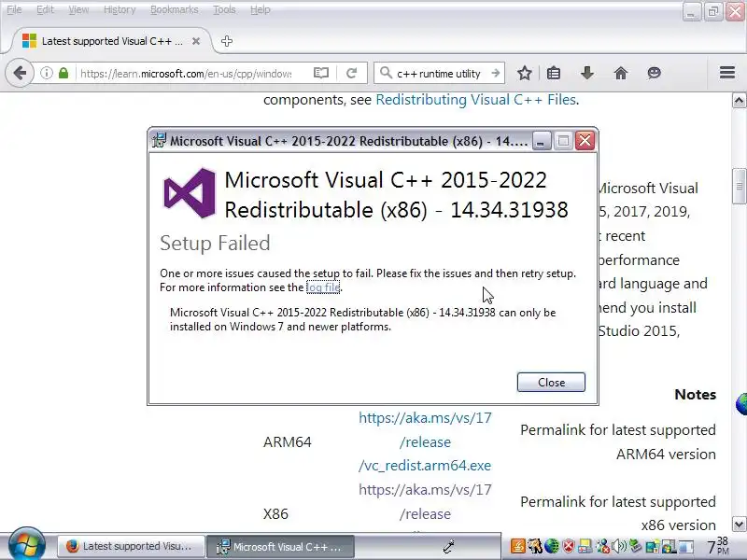Click the pen input icon on taskbar

448,546
